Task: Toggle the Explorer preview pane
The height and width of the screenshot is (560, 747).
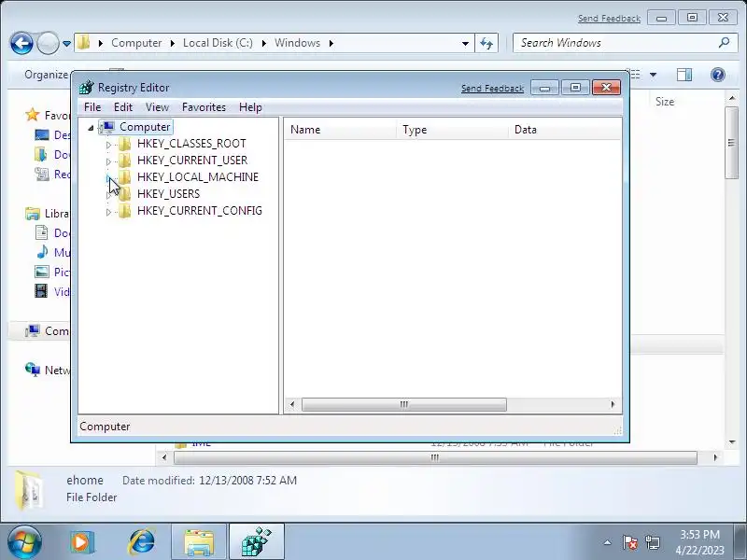Action: pyautogui.click(x=684, y=75)
